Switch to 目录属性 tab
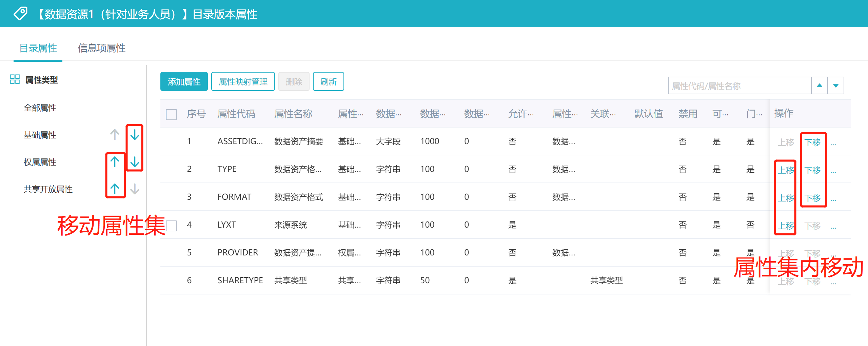The height and width of the screenshot is (346, 868). click(38, 48)
